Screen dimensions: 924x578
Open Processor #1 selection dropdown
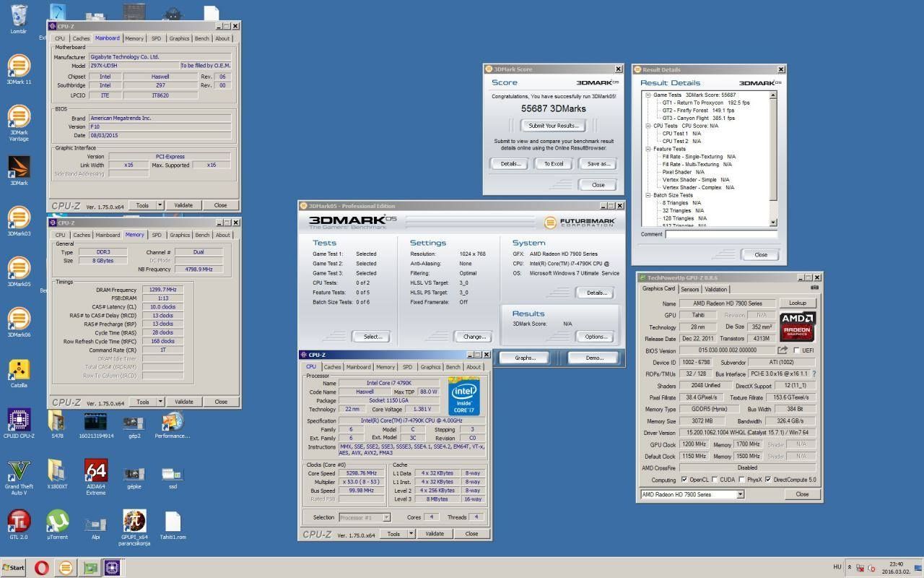point(386,517)
